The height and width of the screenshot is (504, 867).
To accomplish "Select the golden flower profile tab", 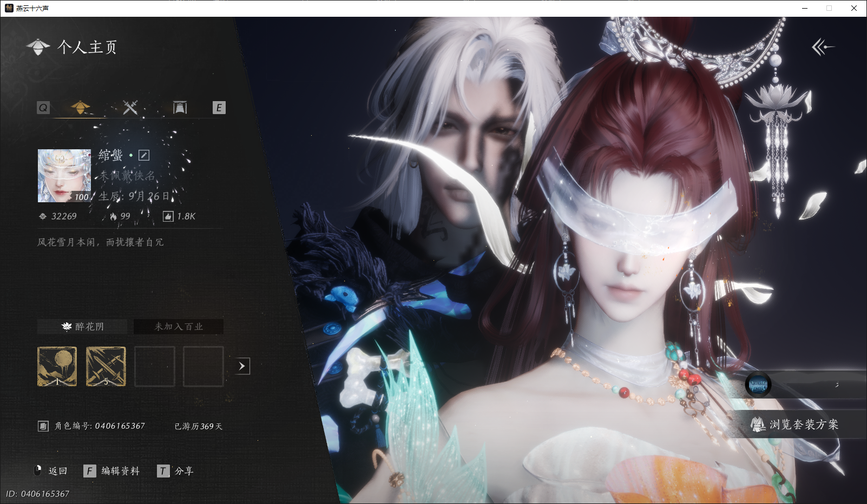I will [x=81, y=108].
